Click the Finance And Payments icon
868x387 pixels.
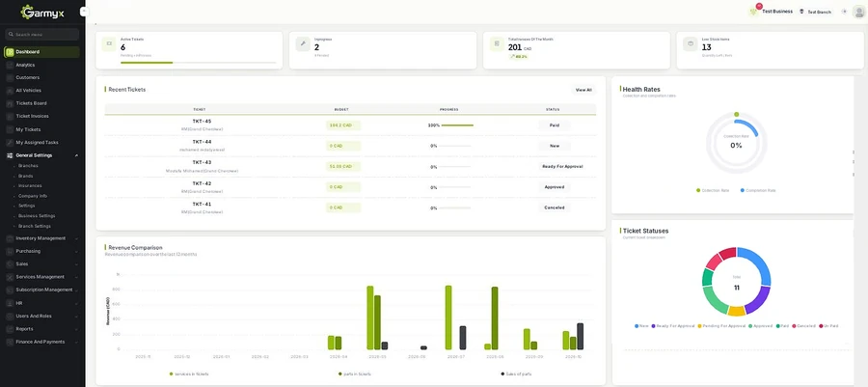10,343
